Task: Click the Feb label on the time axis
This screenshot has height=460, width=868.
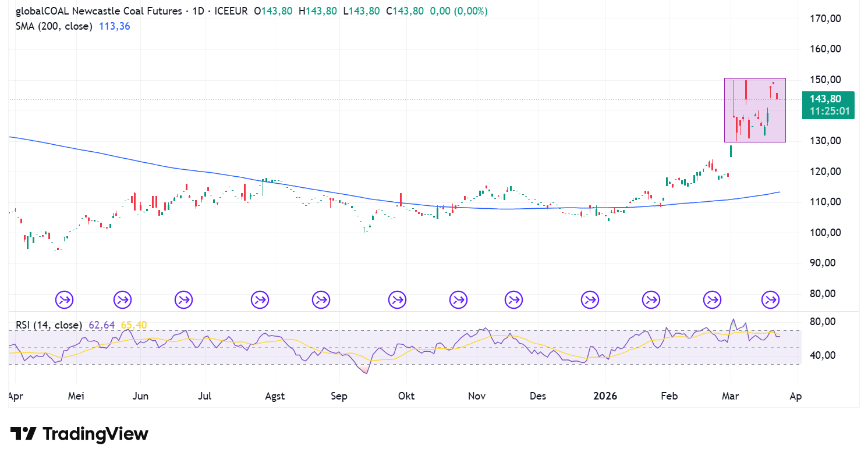Action: pyautogui.click(x=669, y=396)
